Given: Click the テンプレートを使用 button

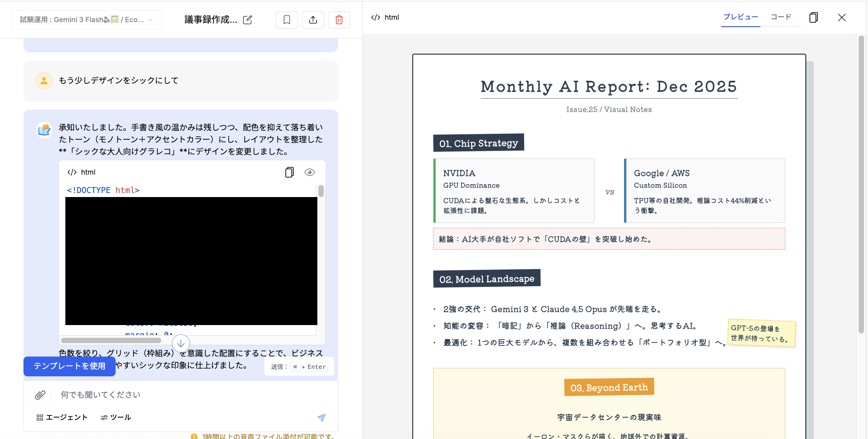Looking at the screenshot, I should click(69, 366).
